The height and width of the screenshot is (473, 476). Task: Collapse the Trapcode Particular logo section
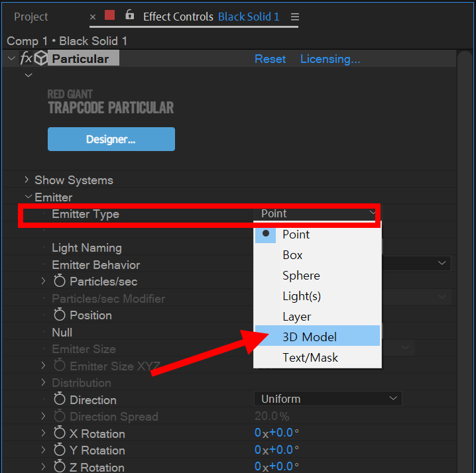pos(29,75)
